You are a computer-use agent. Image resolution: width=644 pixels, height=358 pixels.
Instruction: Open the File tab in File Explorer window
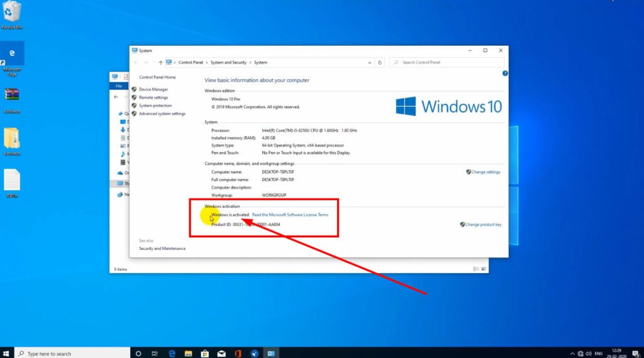(x=119, y=86)
